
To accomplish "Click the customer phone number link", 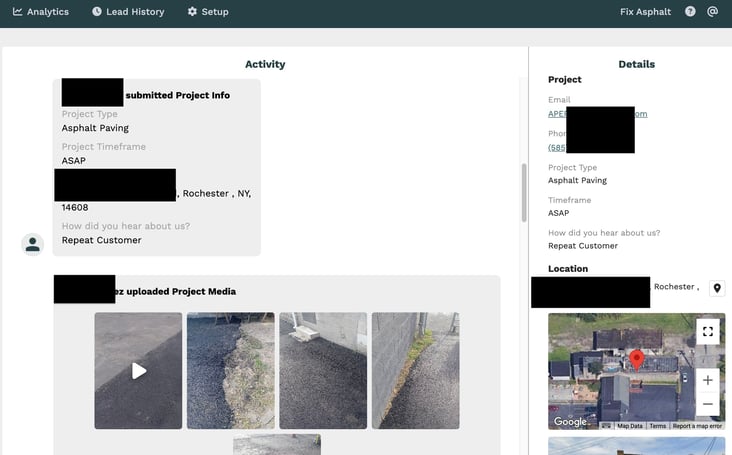I will tap(556, 147).
